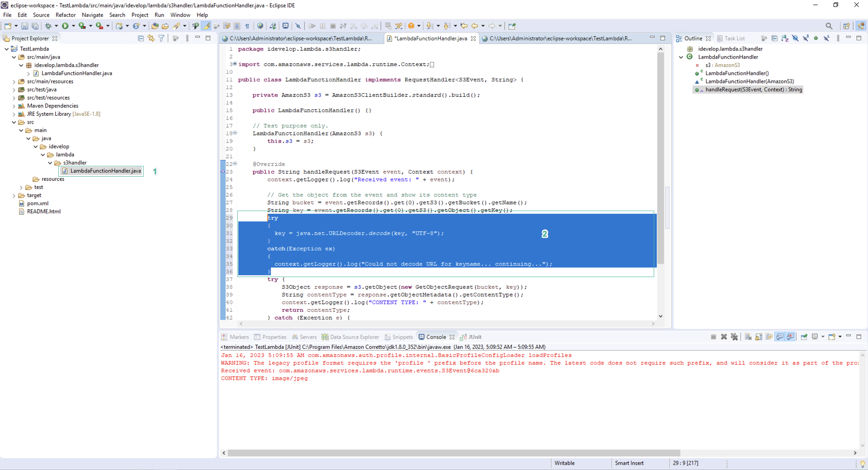Collapse the TestLambda project node
868x470 pixels.
pos(6,49)
